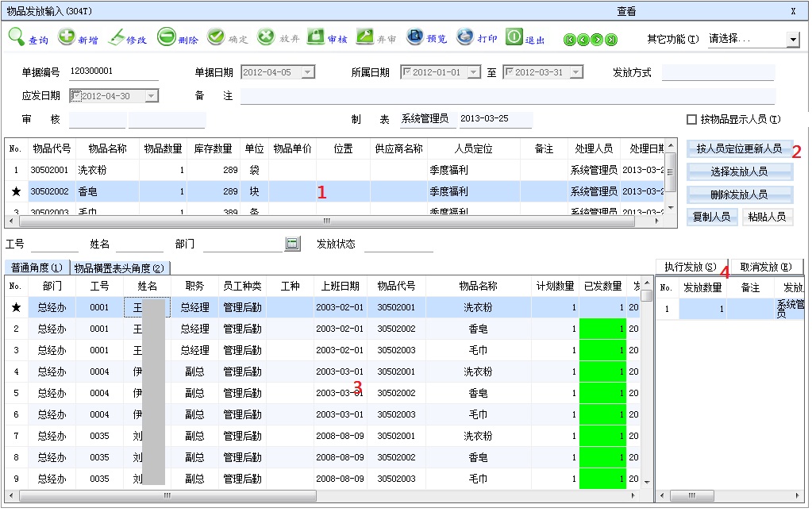This screenshot has height=512, width=812.
Task: Click 员工种类 column header
Action: click(x=242, y=287)
